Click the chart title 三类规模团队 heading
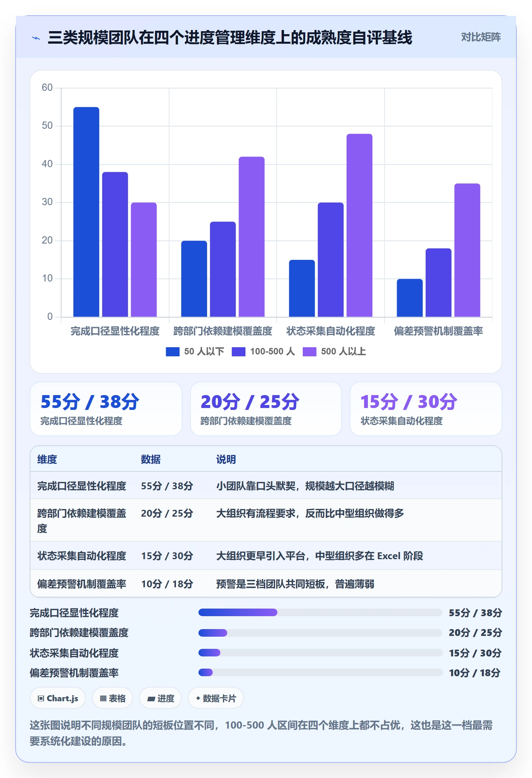The width and height of the screenshot is (532, 778). [230, 38]
